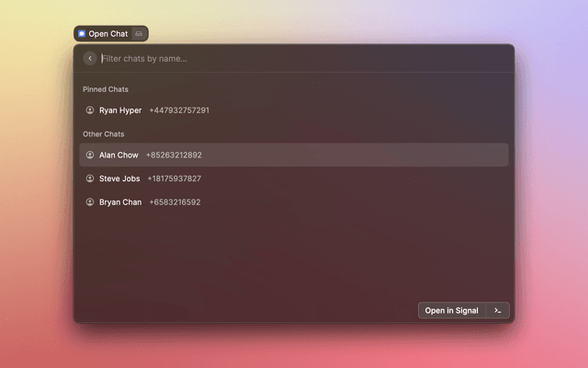The height and width of the screenshot is (368, 588).
Task: Click phone number +6583216592
Action: 175,202
